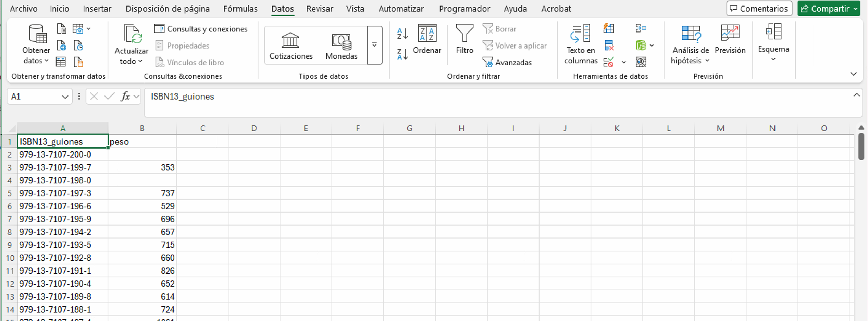Click the From Picture camera-table icon
The height and width of the screenshot is (321, 868).
(78, 28)
